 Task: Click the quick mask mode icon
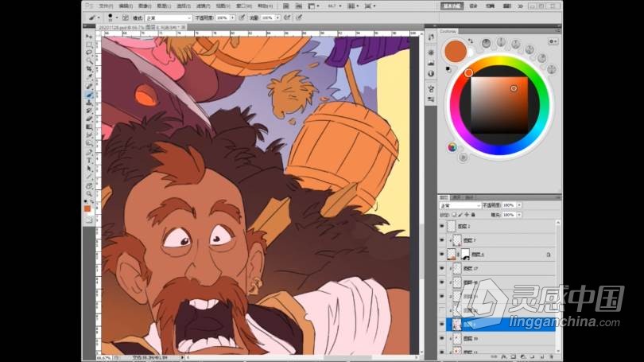89,220
